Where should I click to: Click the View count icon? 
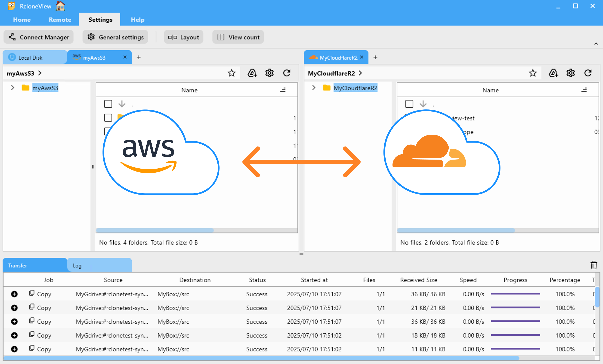pyautogui.click(x=238, y=37)
